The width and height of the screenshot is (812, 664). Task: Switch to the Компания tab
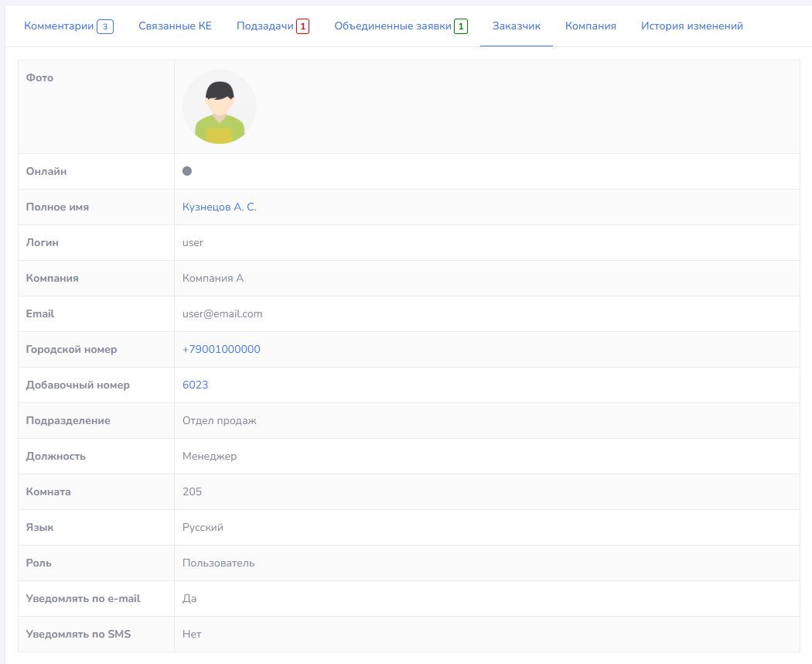(590, 26)
